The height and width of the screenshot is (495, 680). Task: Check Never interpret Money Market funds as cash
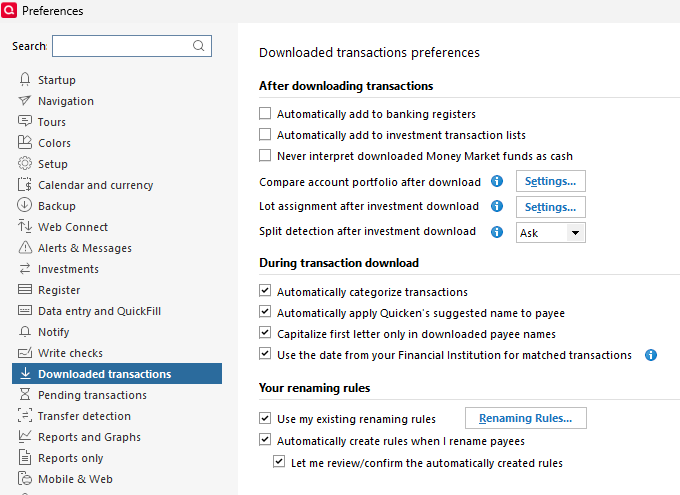(x=265, y=156)
